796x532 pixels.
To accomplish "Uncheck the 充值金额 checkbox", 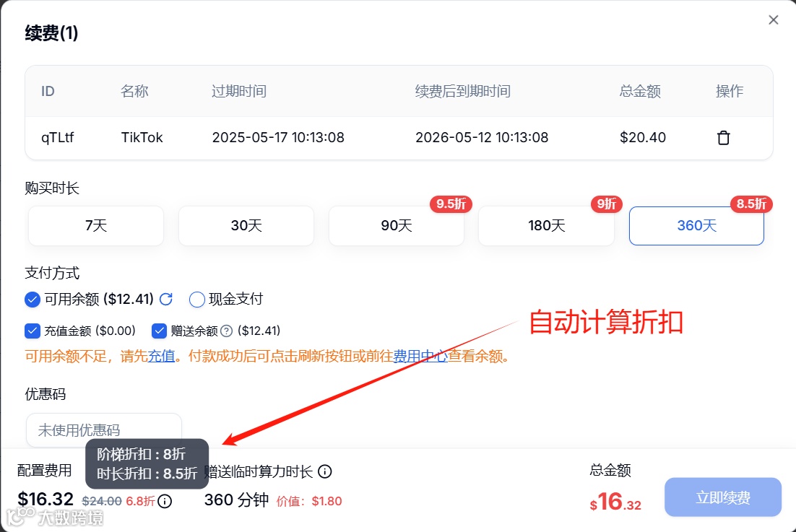I will coord(33,331).
